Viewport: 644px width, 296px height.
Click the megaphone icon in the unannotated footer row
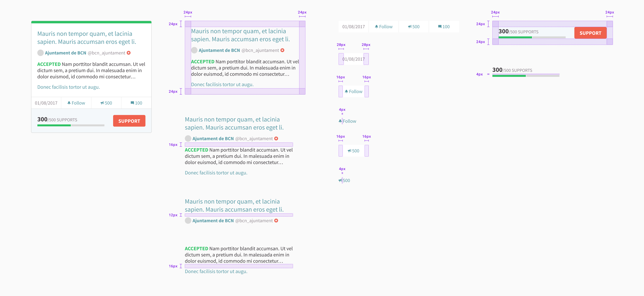click(x=409, y=26)
